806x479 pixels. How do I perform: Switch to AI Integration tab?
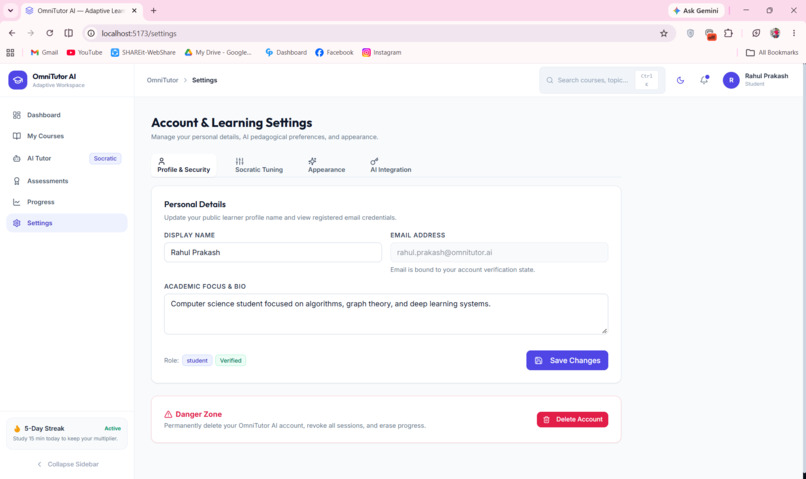point(391,165)
